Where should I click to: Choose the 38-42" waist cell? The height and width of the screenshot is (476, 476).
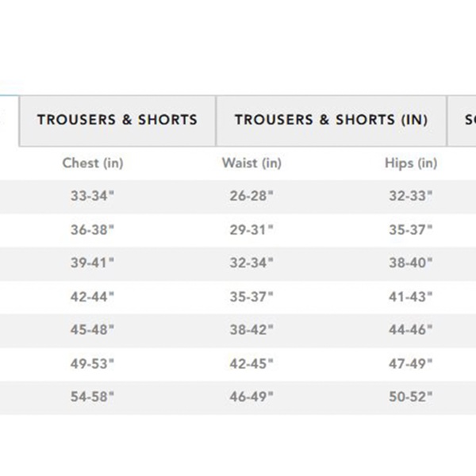(x=251, y=330)
